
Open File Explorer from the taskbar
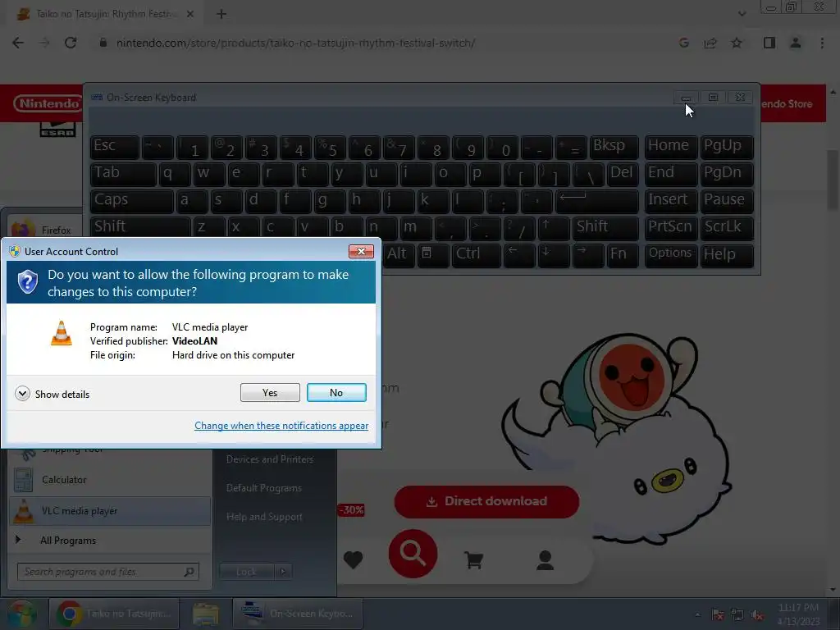[x=206, y=614]
